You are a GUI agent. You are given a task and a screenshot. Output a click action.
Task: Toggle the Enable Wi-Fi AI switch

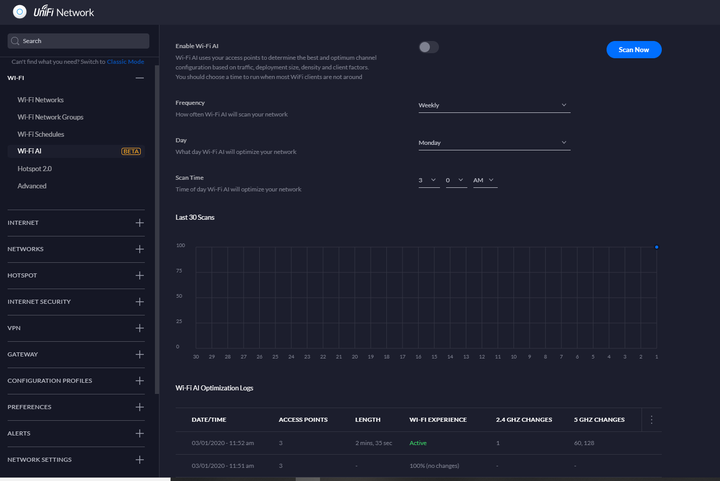(x=428, y=47)
